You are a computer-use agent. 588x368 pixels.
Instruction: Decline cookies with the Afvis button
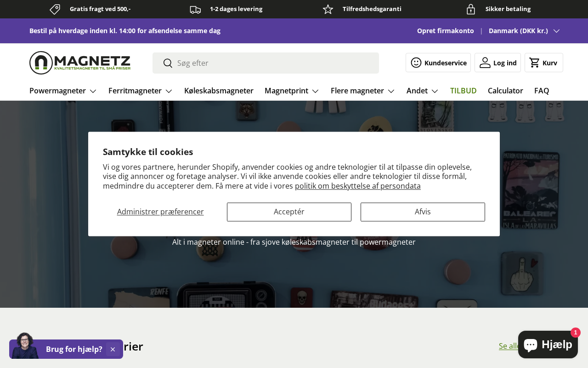pos(423,212)
